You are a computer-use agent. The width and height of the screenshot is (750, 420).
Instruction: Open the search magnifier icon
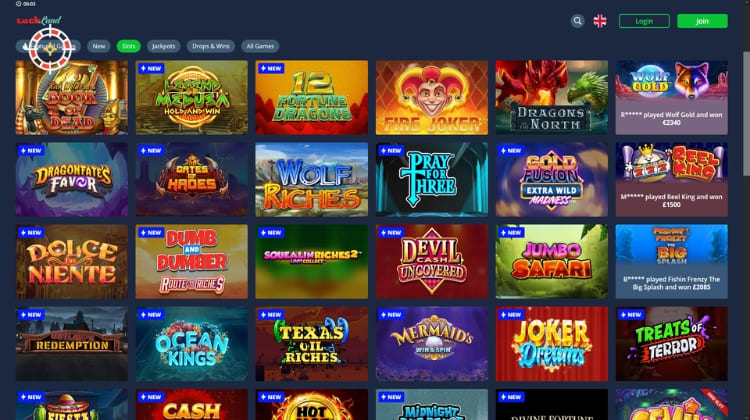pos(577,21)
